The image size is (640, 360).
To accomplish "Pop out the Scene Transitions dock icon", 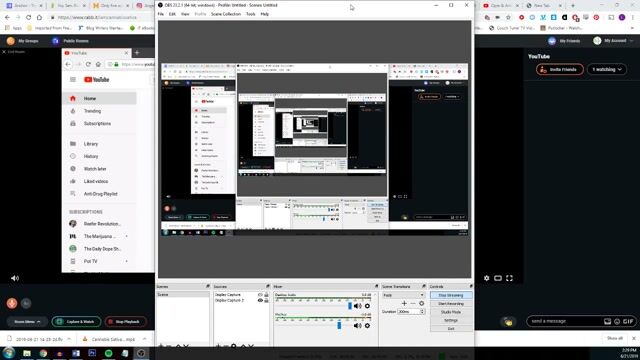I will (424, 287).
